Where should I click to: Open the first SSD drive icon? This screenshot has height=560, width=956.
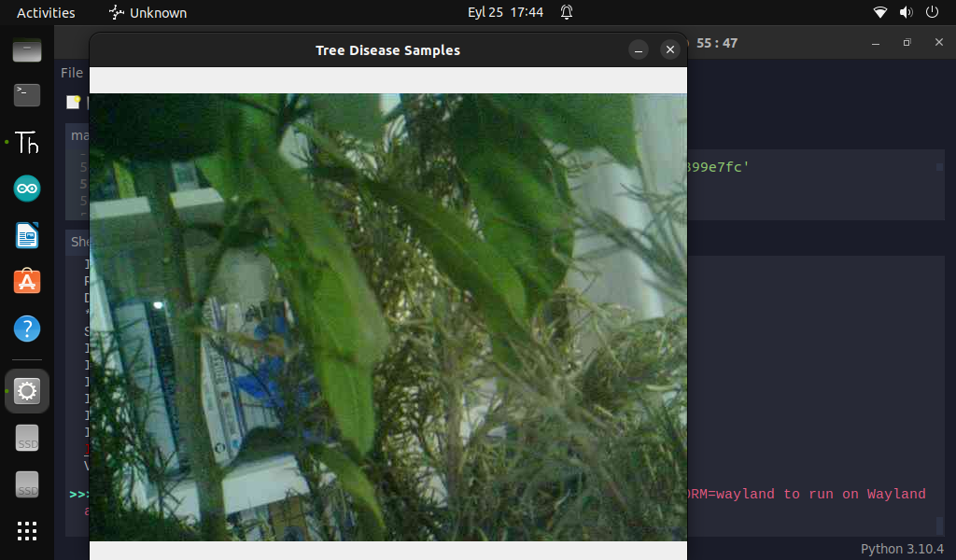(27, 440)
